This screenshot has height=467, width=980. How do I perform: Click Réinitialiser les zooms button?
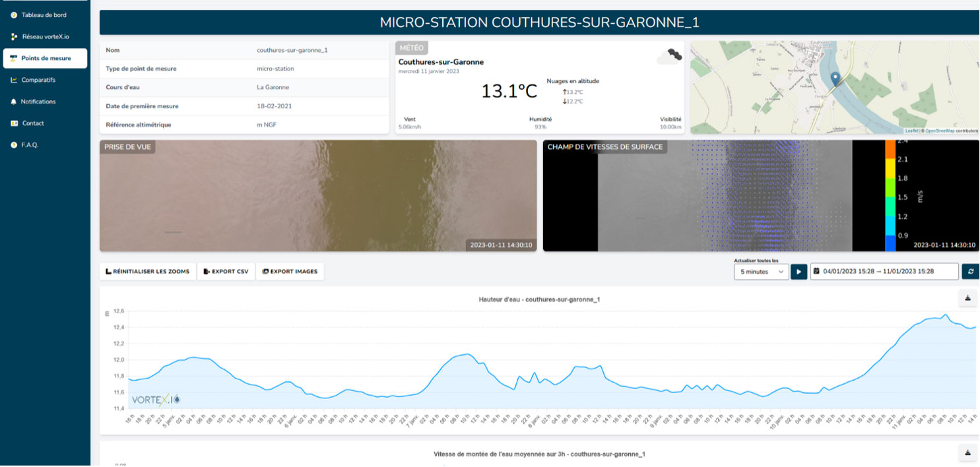coord(148,271)
